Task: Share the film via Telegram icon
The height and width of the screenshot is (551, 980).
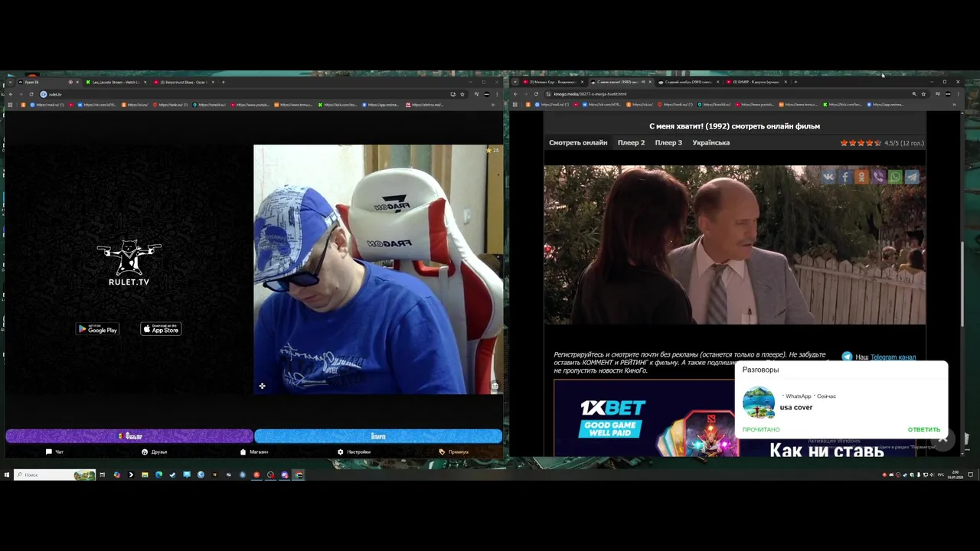Action: pos(913,177)
